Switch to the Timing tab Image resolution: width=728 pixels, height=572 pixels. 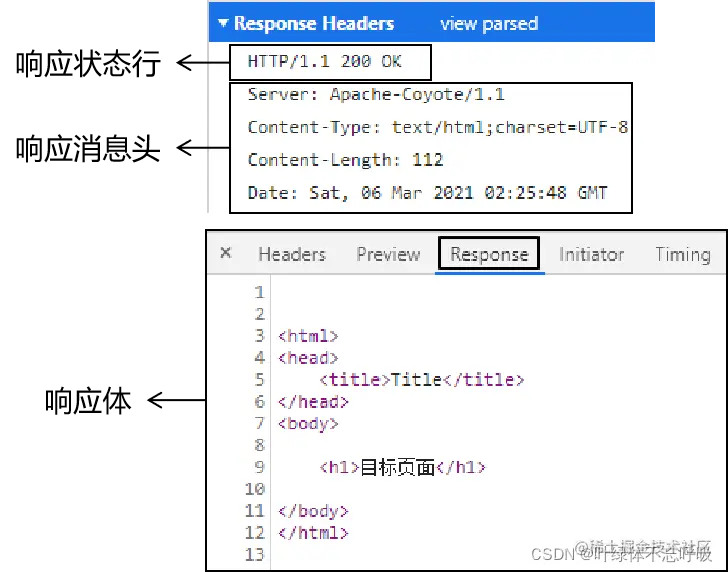coord(682,254)
